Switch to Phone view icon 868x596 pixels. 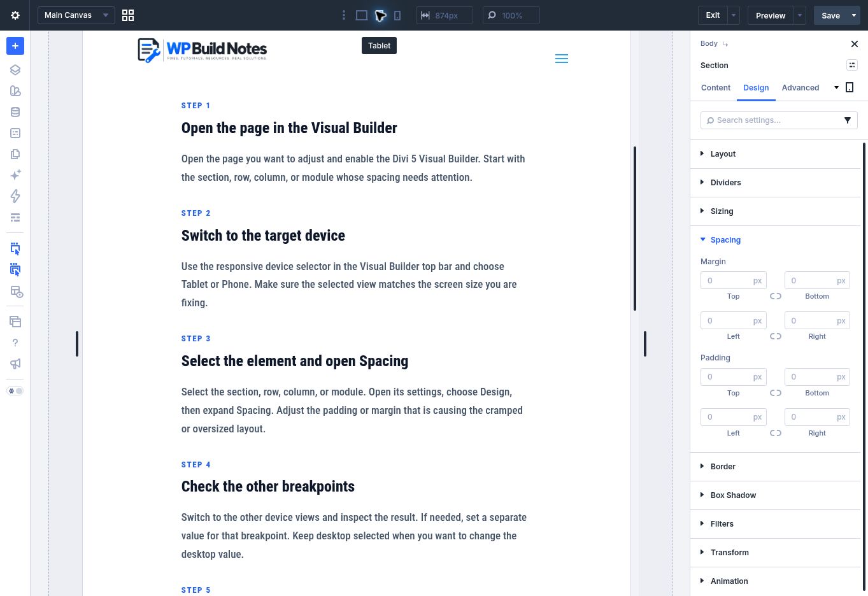click(397, 15)
